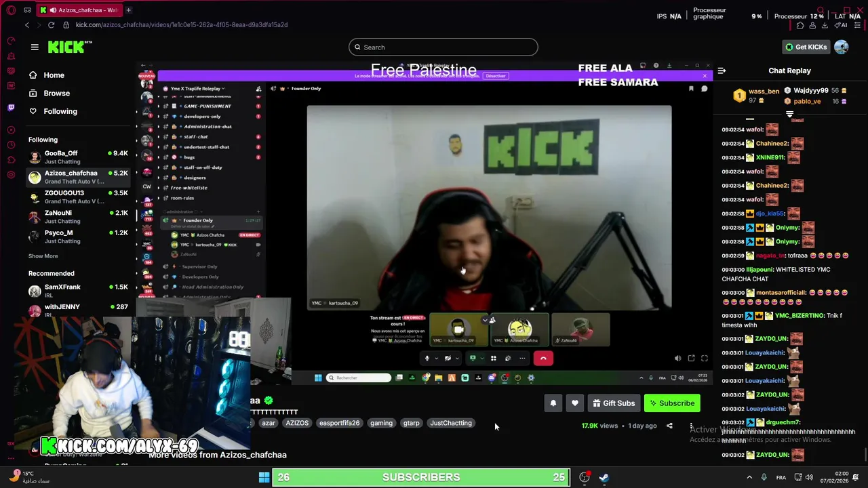Open Steam from the taskbar
This screenshot has height=488, width=868.
(604, 477)
